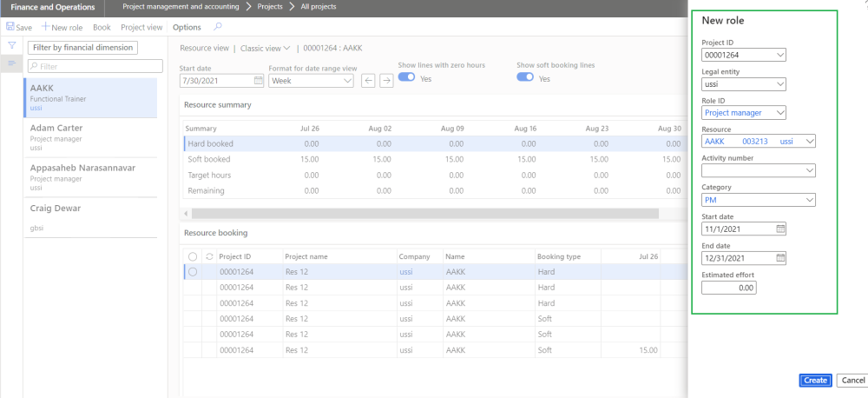Viewport: 868px width, 398px height.
Task: Click the Save disk icon
Action: [10, 28]
